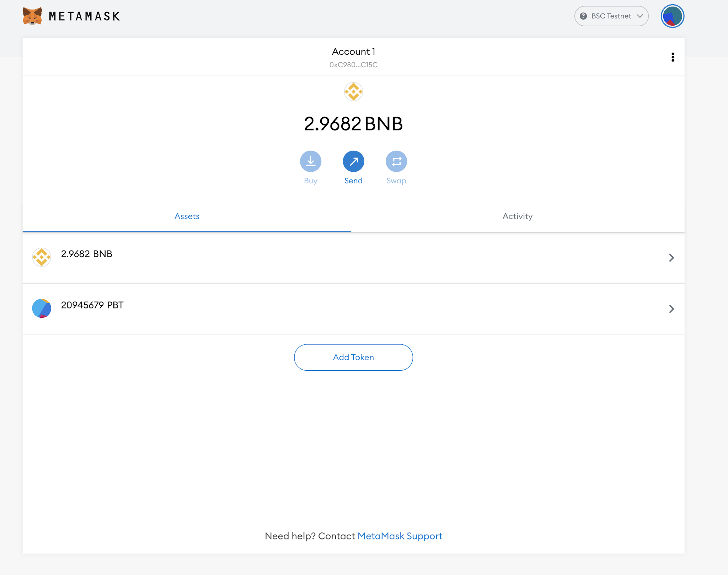Click the Send arrow icon

[353, 161]
